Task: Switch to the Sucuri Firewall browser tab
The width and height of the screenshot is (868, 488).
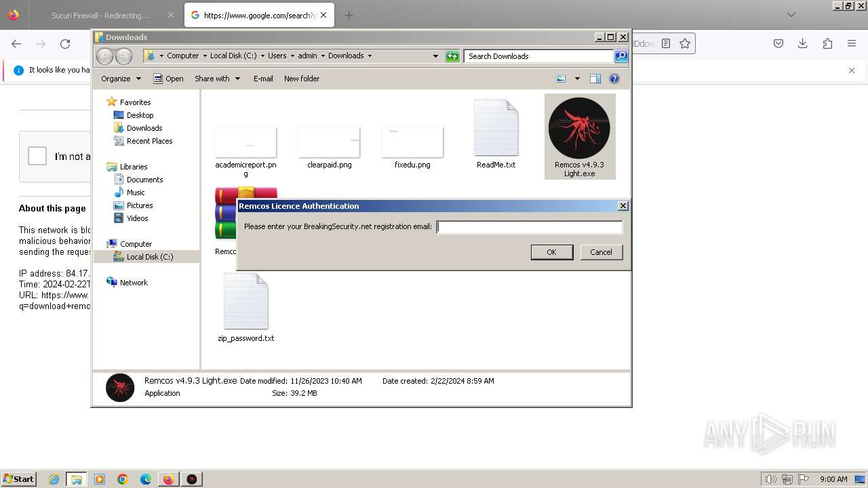Action: coord(102,15)
